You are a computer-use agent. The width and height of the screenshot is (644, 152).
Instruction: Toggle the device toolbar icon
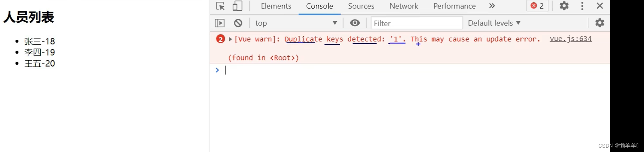[x=237, y=6]
